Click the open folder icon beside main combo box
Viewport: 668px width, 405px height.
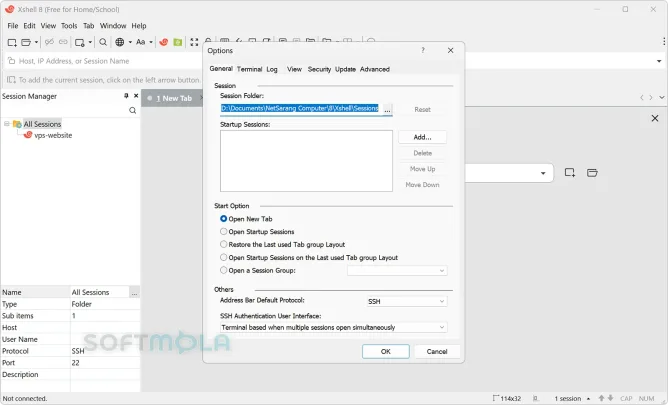pyautogui.click(x=592, y=172)
